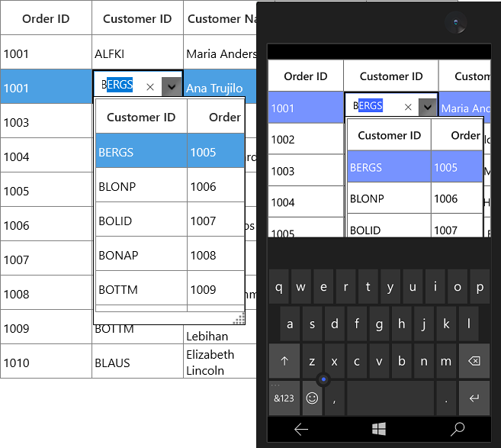Click Customer ID header on phone grid
This screenshot has width=501, height=448.
tap(391, 76)
